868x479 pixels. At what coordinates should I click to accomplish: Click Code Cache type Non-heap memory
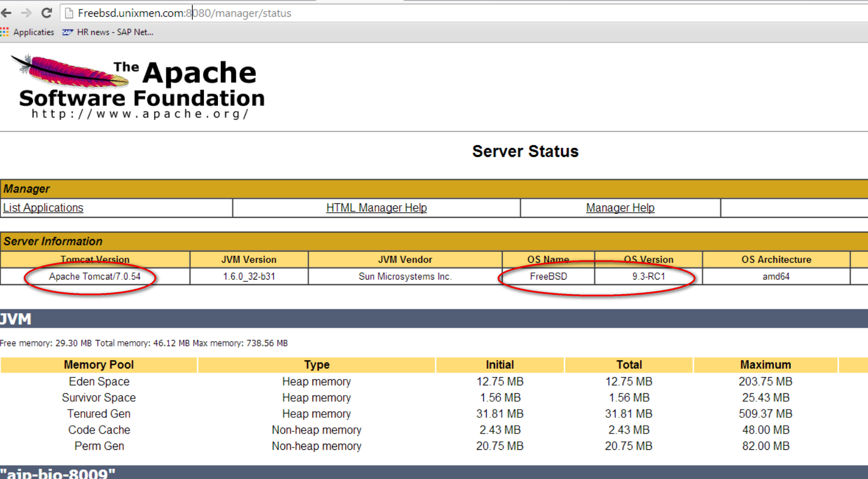point(316,430)
